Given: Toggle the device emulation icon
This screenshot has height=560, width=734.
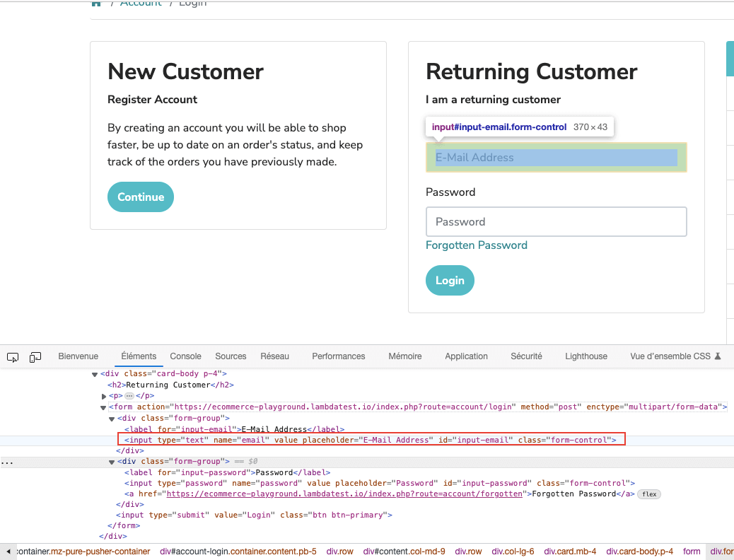Looking at the screenshot, I should (x=35, y=357).
